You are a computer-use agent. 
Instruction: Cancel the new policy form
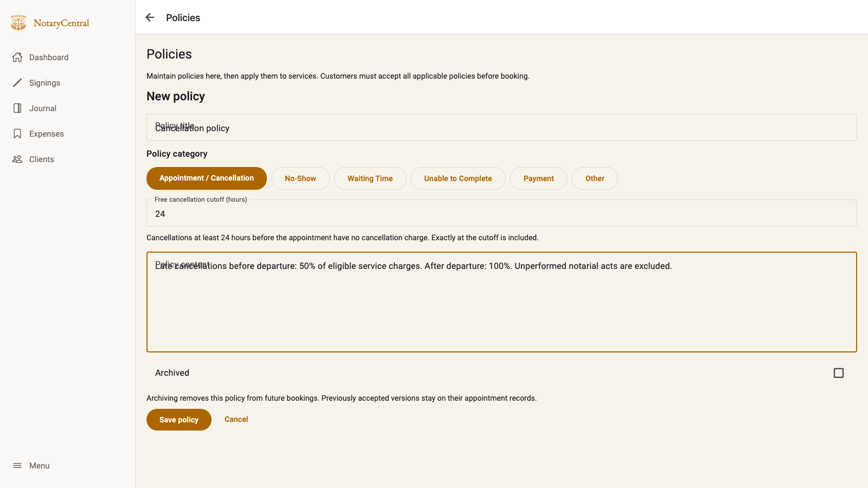[237, 419]
